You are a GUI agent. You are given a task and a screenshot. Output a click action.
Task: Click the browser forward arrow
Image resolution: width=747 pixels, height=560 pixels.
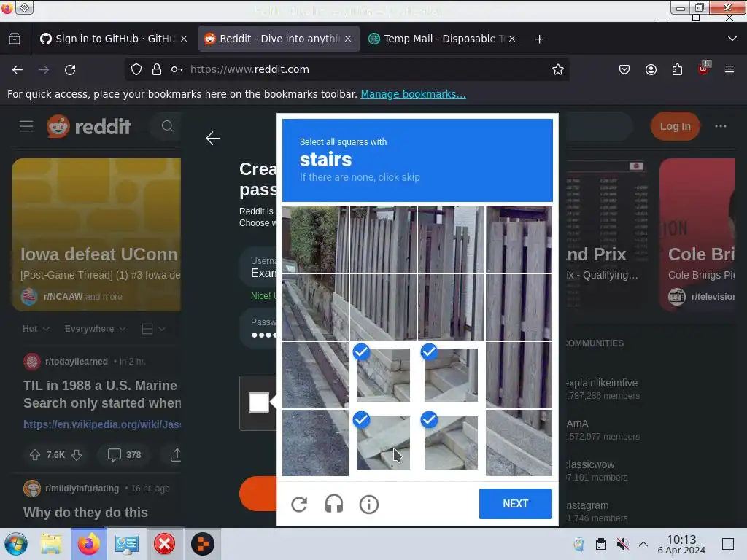pyautogui.click(x=44, y=69)
